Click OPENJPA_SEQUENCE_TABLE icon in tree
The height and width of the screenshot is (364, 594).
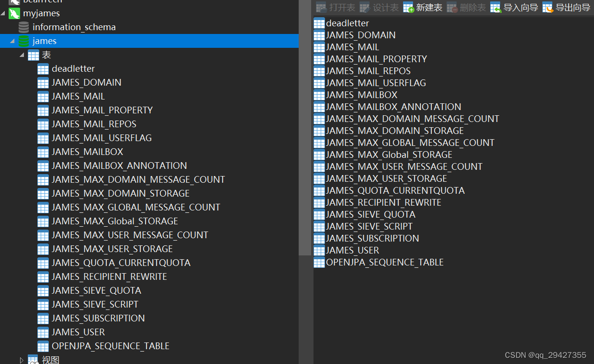pos(43,346)
